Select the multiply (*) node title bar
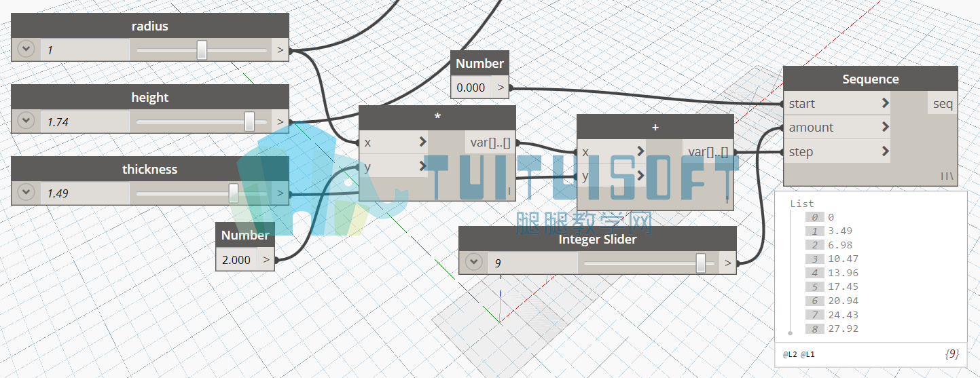The image size is (980, 378). tap(437, 118)
